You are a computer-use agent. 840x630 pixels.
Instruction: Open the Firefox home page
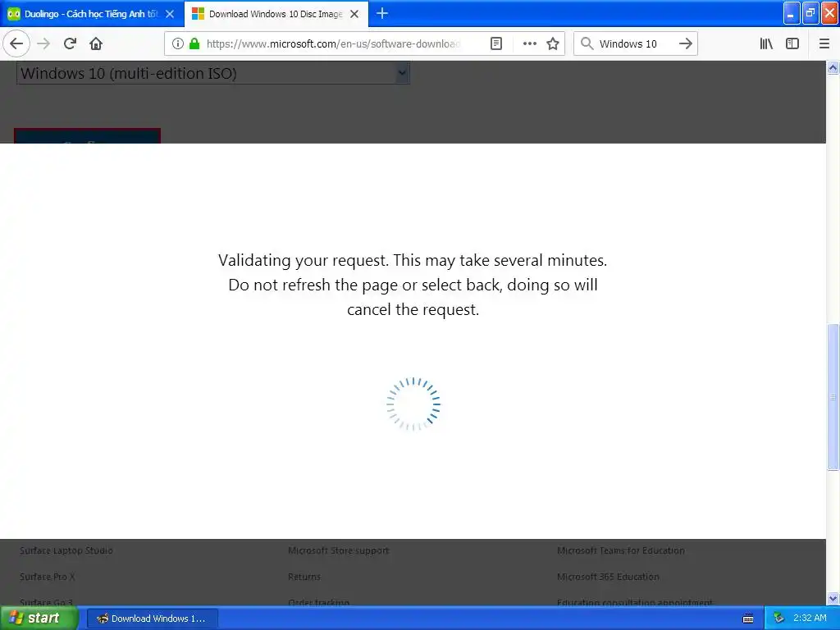click(96, 43)
